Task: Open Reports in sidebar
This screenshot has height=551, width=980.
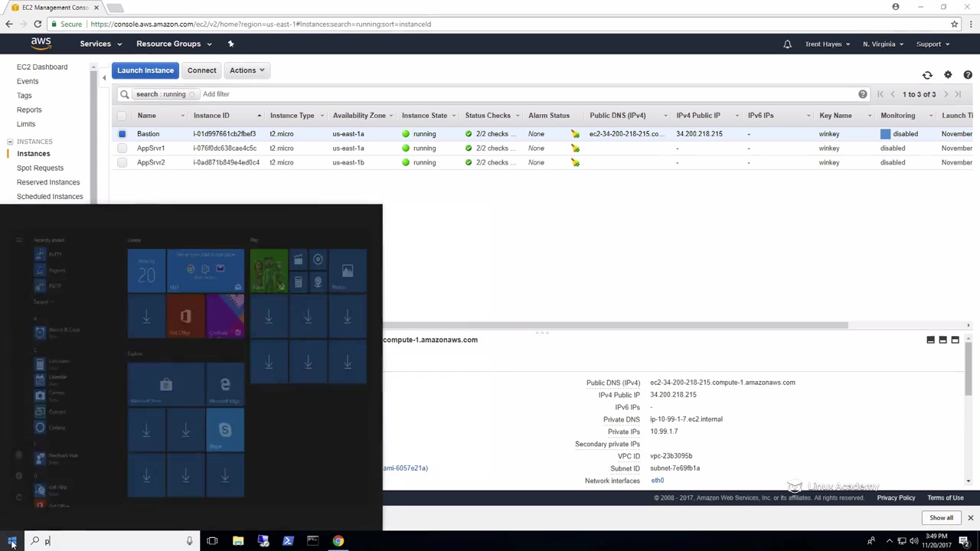Action: click(29, 109)
